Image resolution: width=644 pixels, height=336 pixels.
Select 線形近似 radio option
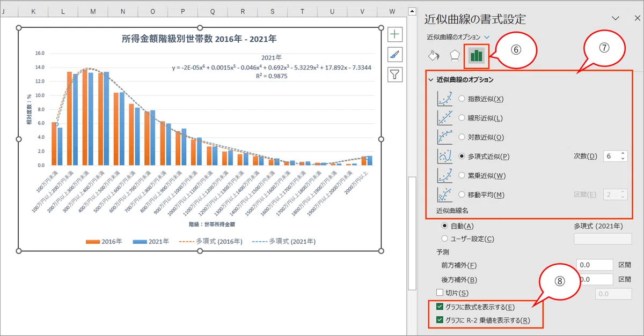pyautogui.click(x=462, y=118)
